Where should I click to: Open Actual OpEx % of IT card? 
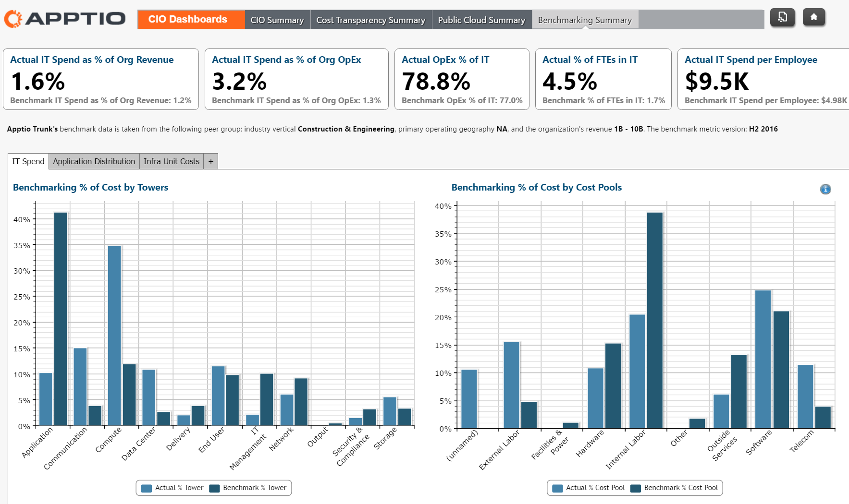[x=462, y=79]
